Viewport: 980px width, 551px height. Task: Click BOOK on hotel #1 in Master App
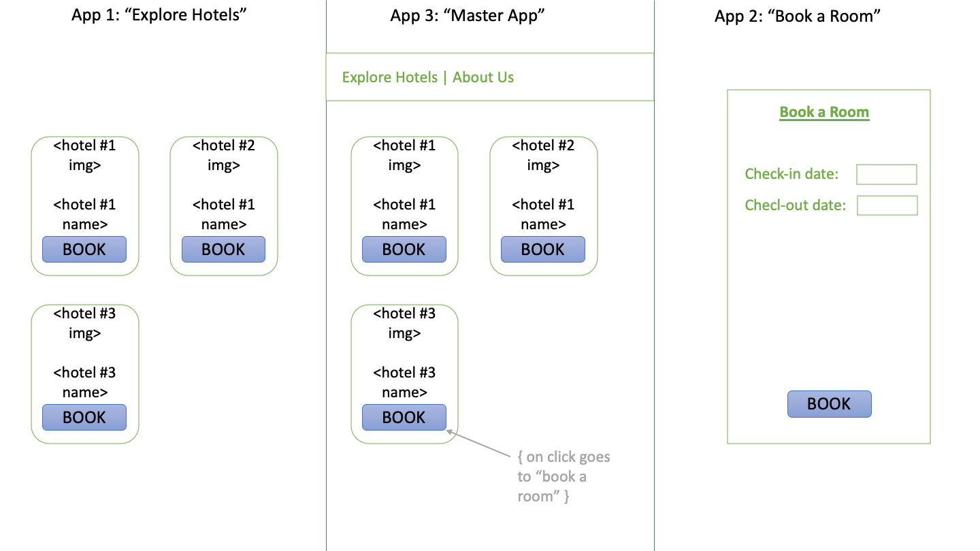pos(404,249)
